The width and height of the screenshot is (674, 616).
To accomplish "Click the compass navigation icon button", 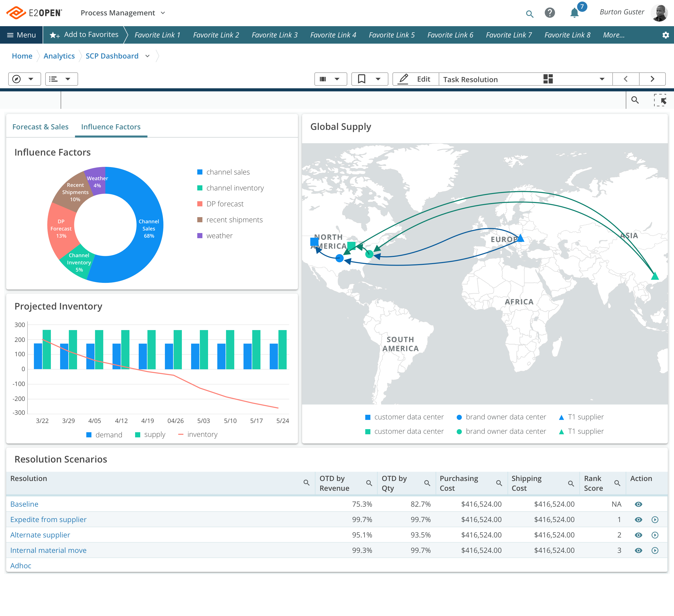I will click(x=17, y=79).
